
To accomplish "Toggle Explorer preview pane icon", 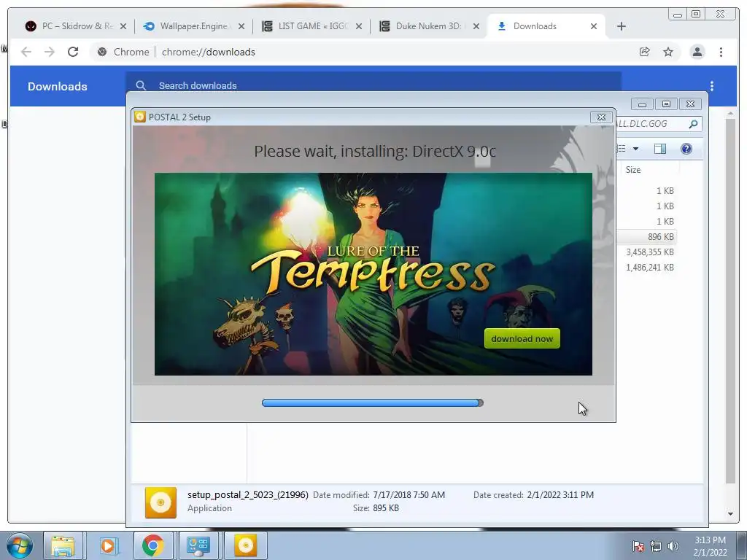I will tap(659, 149).
